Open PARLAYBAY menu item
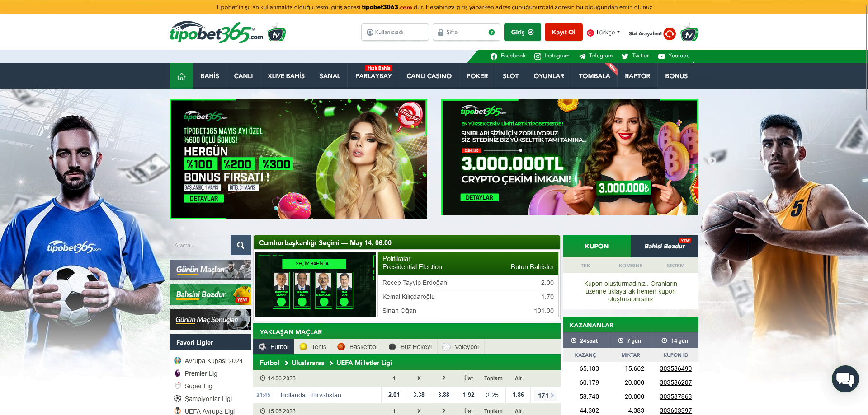The image size is (868, 415). tap(373, 76)
